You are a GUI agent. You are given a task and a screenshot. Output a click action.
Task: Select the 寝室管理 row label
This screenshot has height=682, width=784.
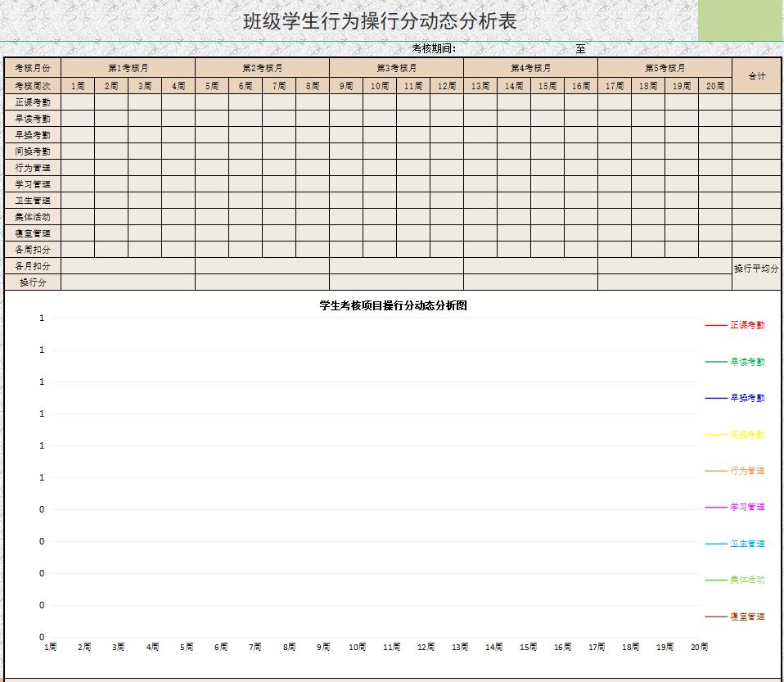pos(34,233)
